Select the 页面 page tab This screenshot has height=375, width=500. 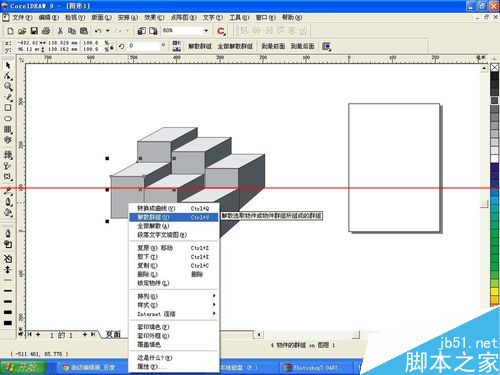113,334
